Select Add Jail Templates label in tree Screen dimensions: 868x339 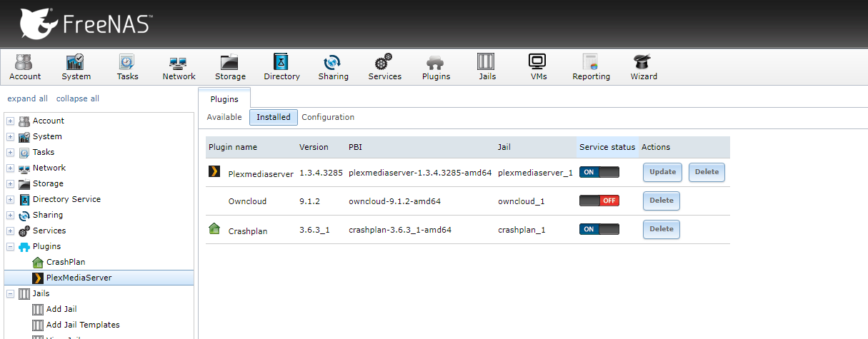coord(83,325)
